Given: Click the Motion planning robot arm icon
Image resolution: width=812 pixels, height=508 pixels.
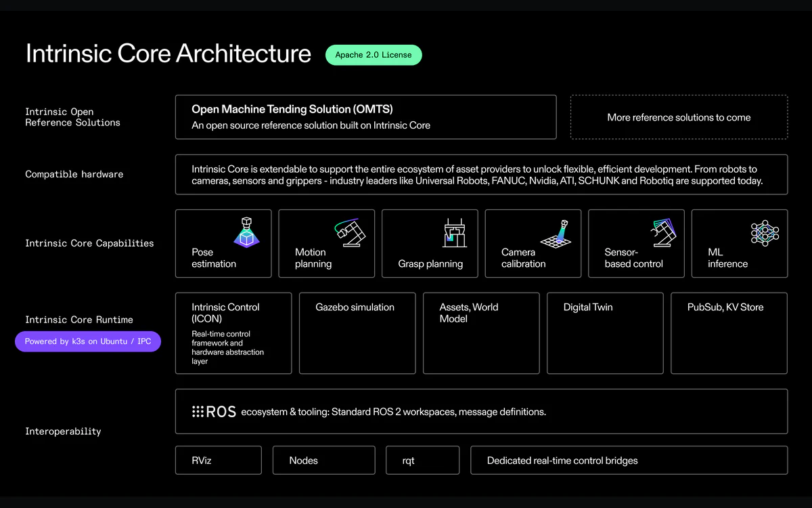Looking at the screenshot, I should coord(349,232).
